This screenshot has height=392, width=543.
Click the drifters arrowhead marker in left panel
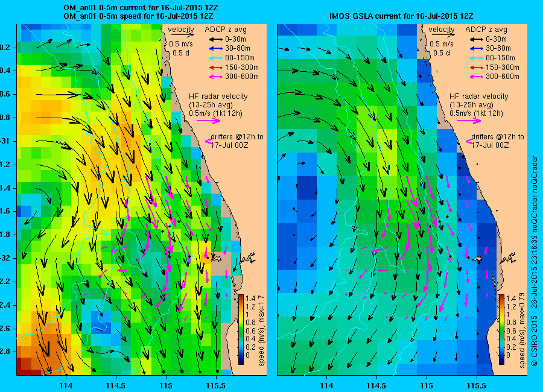click(x=209, y=141)
